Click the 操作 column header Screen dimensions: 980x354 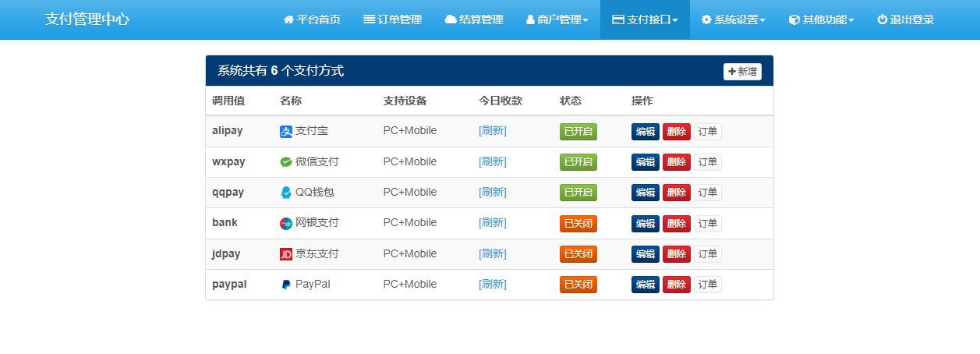[642, 101]
